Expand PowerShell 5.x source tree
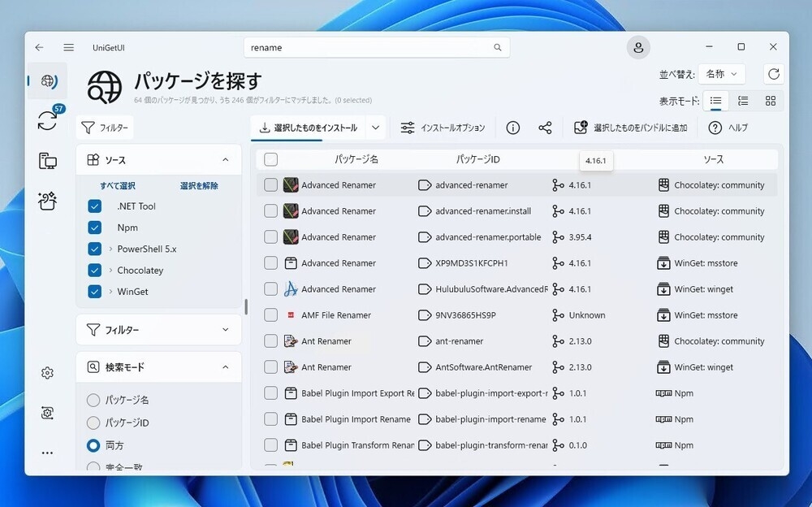This screenshot has width=812, height=507. pos(110,249)
